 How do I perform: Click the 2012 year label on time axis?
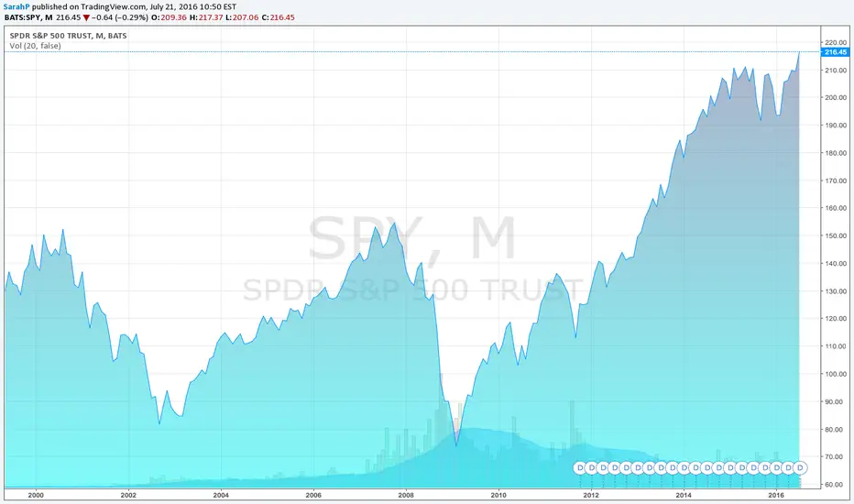tap(591, 495)
